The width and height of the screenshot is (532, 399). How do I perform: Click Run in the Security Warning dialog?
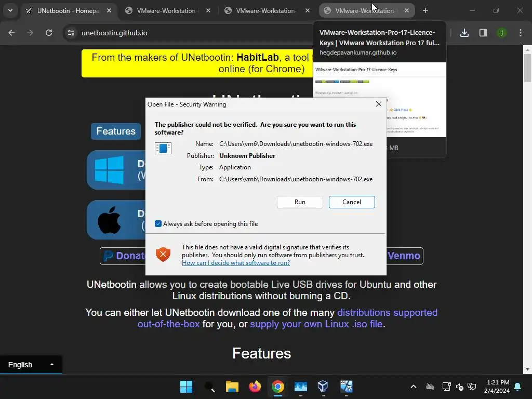coord(300,202)
